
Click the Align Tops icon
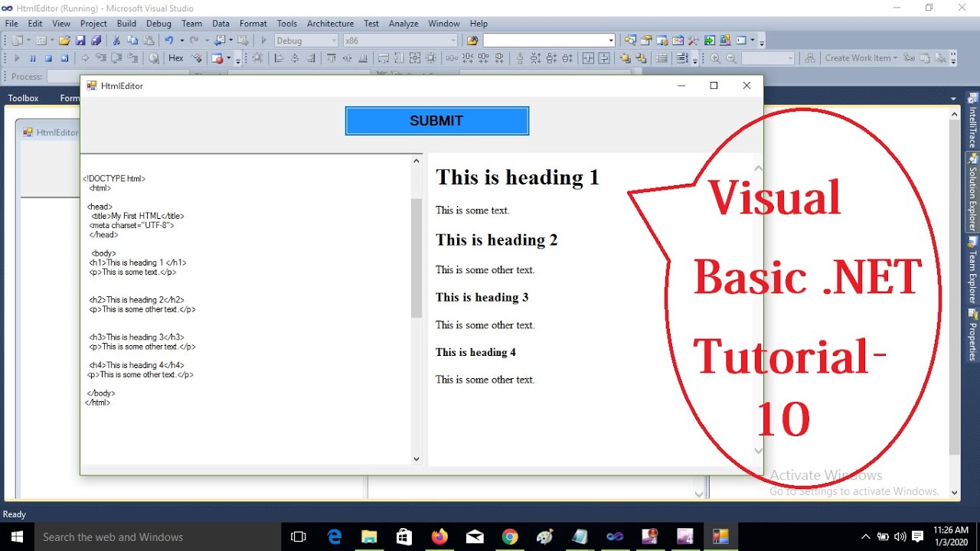point(331,58)
